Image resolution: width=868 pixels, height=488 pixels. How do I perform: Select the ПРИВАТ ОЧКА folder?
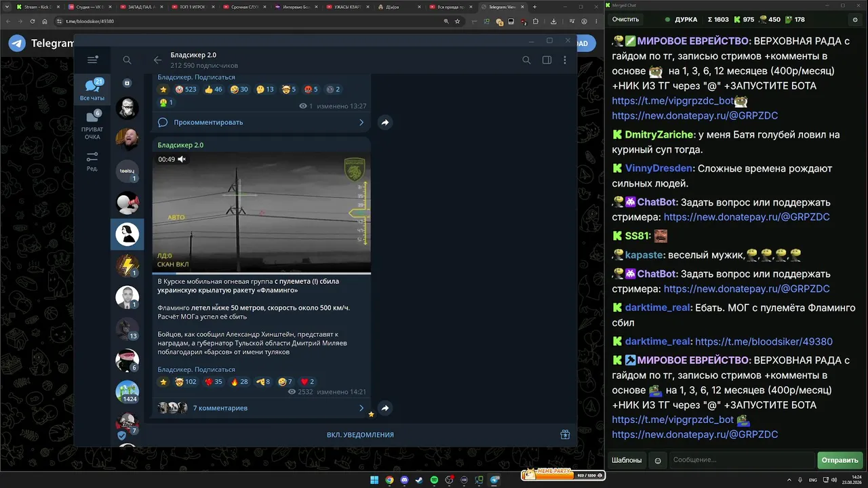click(x=92, y=125)
